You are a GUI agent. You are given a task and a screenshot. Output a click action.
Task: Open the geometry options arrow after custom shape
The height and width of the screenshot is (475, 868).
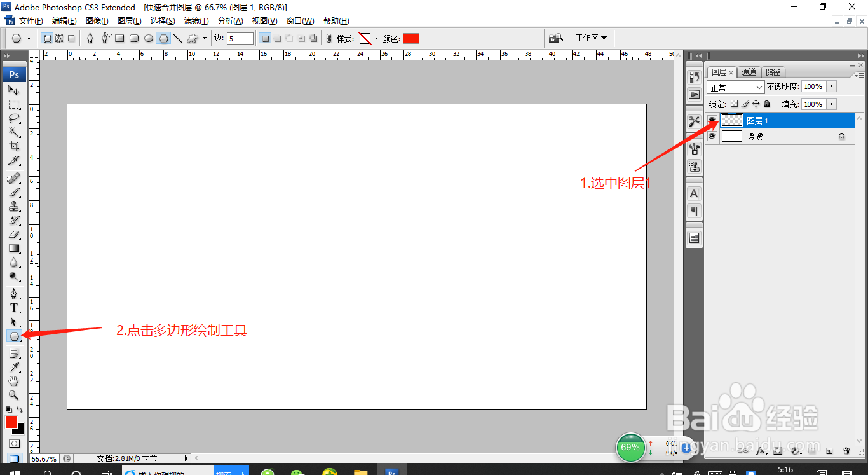tap(205, 38)
